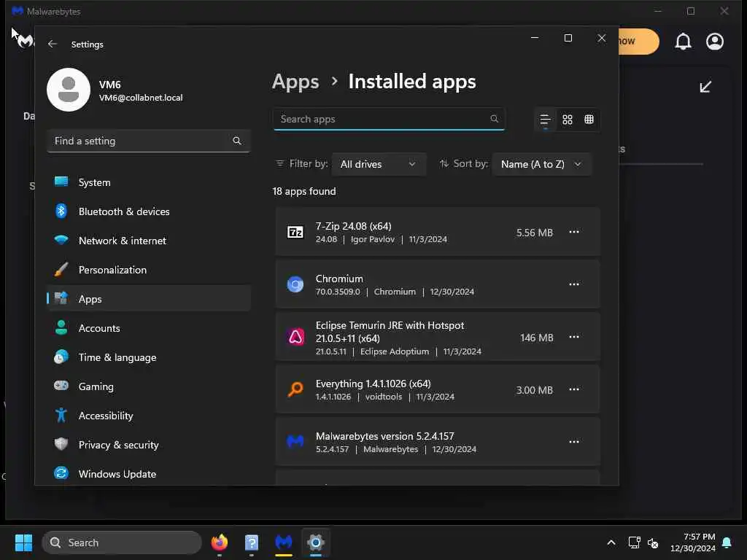Click the Apps breadcrumb link
Image resolution: width=747 pixels, height=560 pixels.
pos(295,82)
